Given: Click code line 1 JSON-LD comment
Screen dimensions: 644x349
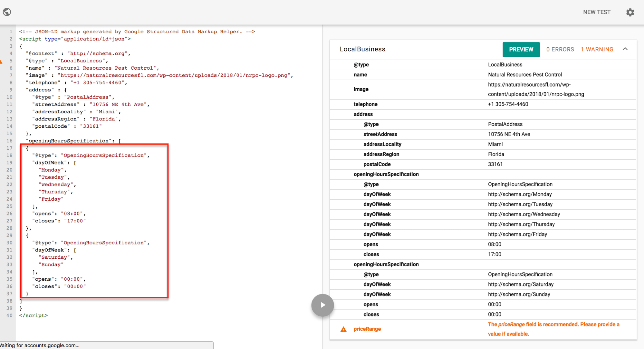Looking at the screenshot, I should 137,32.
